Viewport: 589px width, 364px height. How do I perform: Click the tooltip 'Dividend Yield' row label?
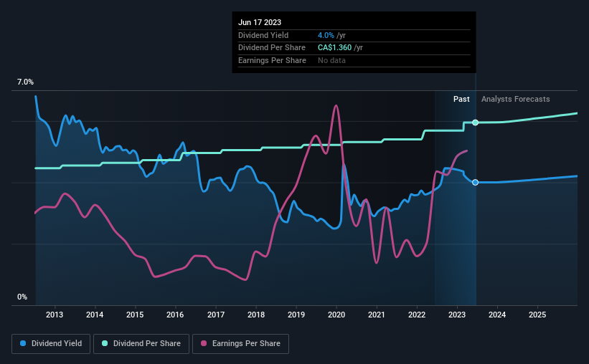point(263,35)
